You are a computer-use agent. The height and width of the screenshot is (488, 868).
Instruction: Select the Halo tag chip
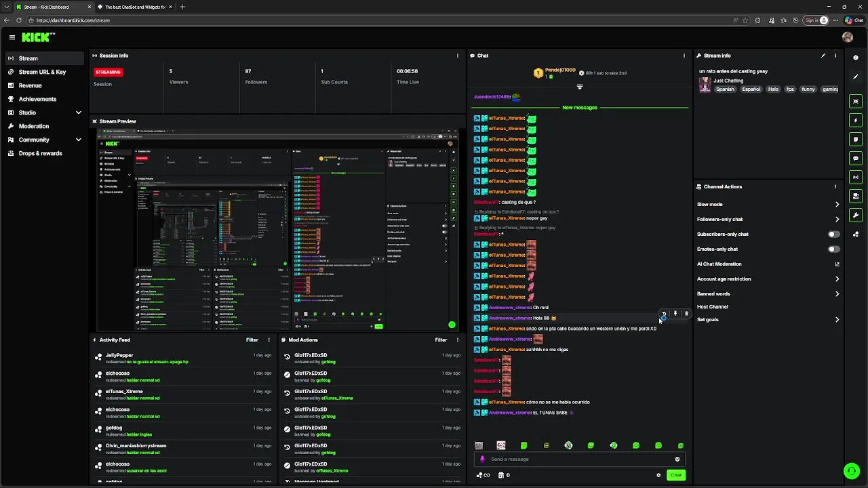click(x=773, y=89)
